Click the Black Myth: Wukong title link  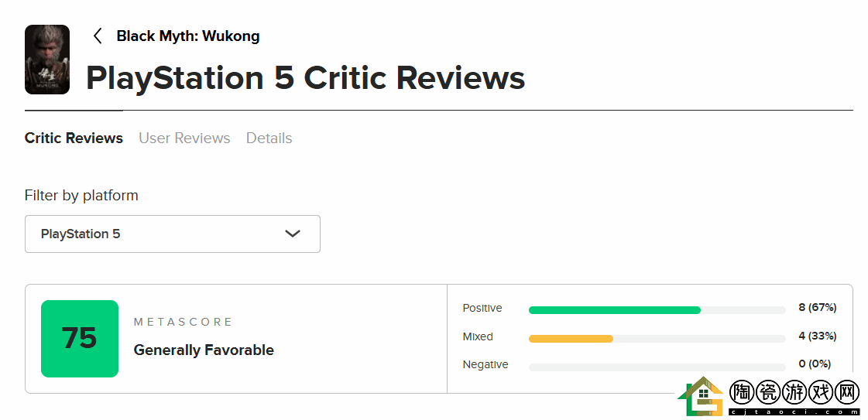pos(187,36)
